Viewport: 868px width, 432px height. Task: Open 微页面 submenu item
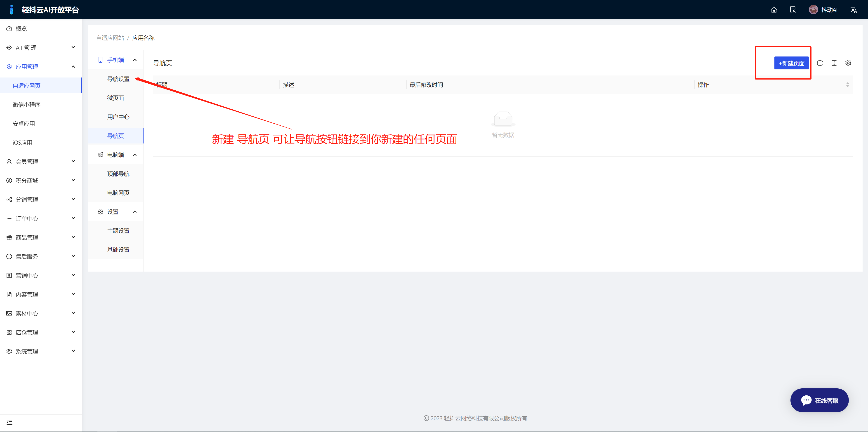coord(116,98)
